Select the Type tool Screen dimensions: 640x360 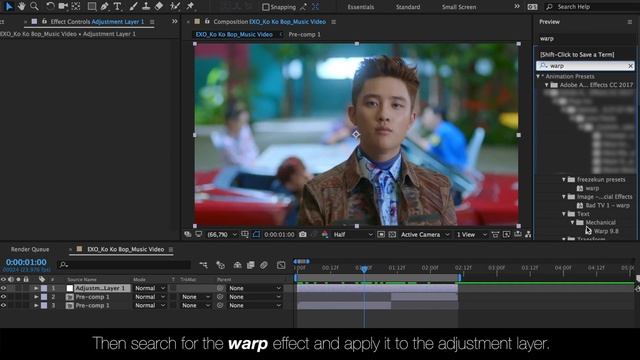click(x=118, y=6)
